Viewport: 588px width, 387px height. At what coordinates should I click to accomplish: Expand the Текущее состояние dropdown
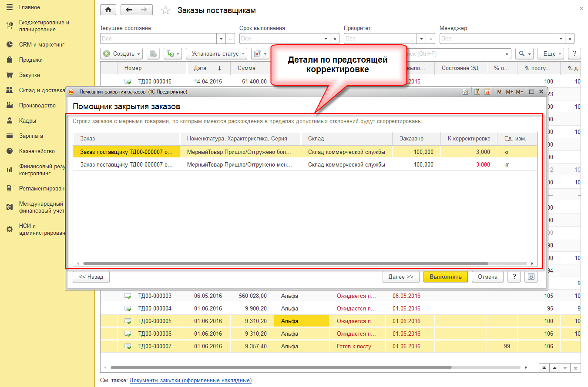[221, 39]
